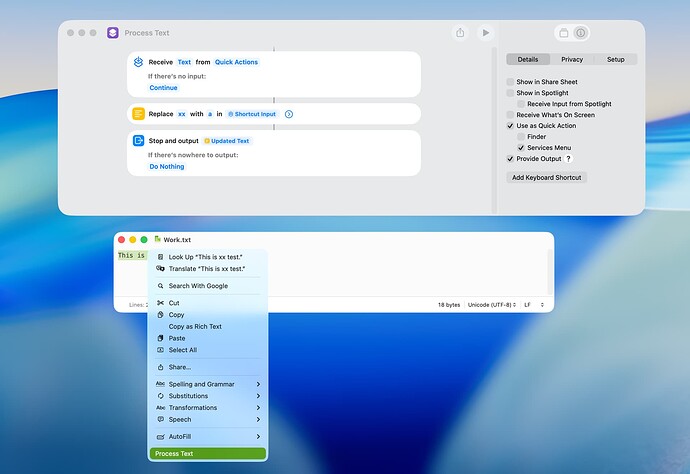Viewport: 690px width, 474px height.
Task: Click the yellow Replace Text action icon
Action: coord(138,114)
